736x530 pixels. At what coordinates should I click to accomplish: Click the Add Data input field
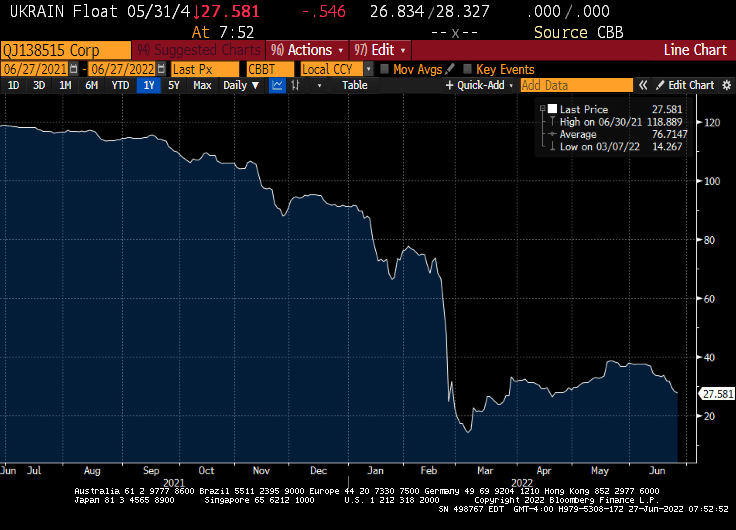576,85
